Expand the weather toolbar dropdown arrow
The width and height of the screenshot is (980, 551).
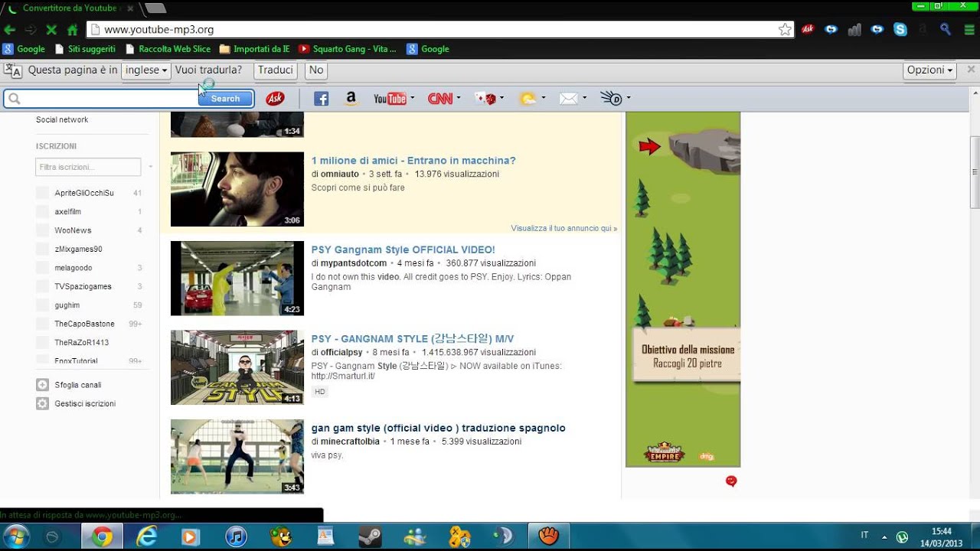click(544, 98)
